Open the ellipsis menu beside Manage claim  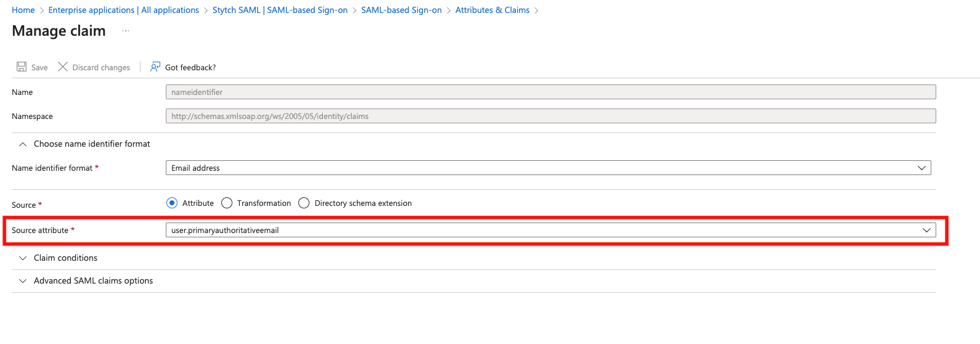126,31
